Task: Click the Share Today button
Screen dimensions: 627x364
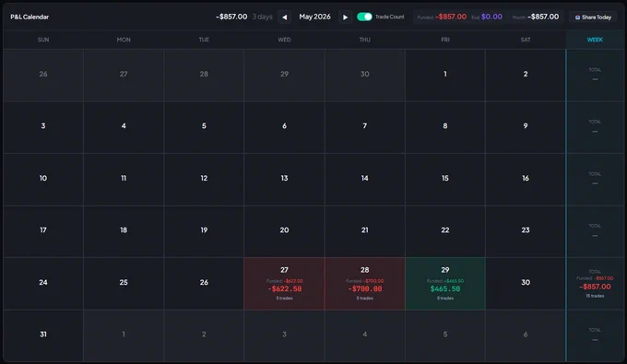Action: pos(593,18)
